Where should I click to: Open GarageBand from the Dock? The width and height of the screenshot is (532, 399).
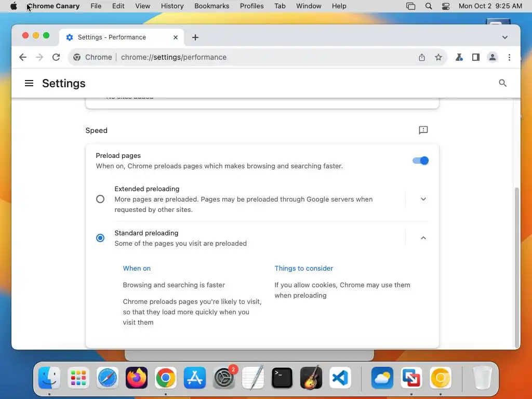pos(311,378)
